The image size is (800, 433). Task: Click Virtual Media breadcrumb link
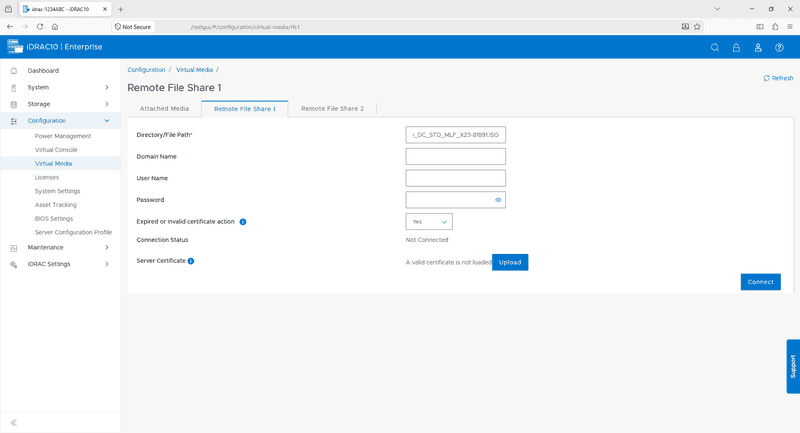[x=194, y=70]
